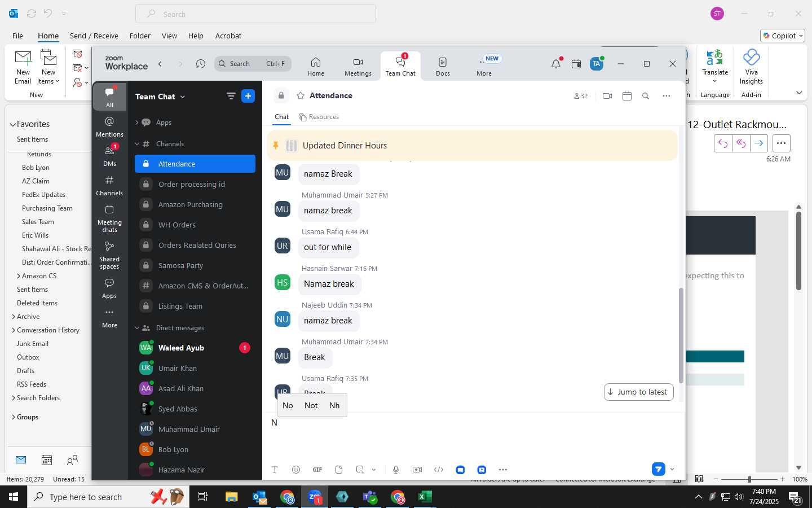Open Waleed Ayub direct message

195,348
